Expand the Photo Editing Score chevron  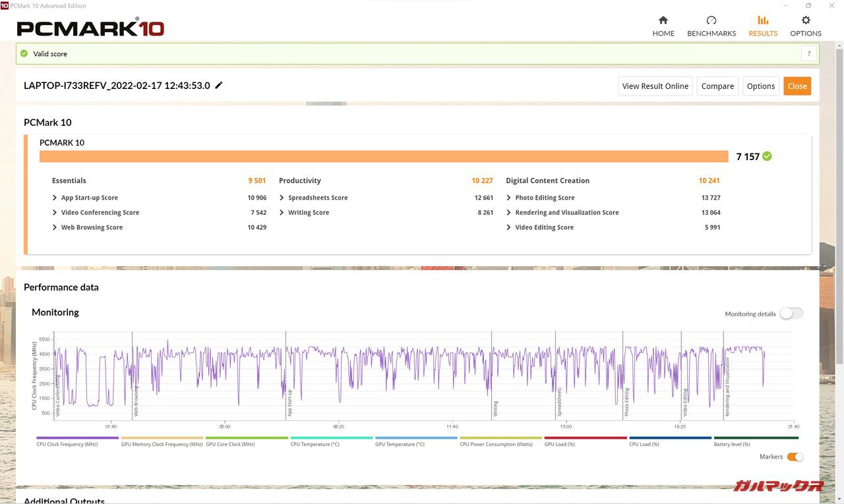pos(508,198)
